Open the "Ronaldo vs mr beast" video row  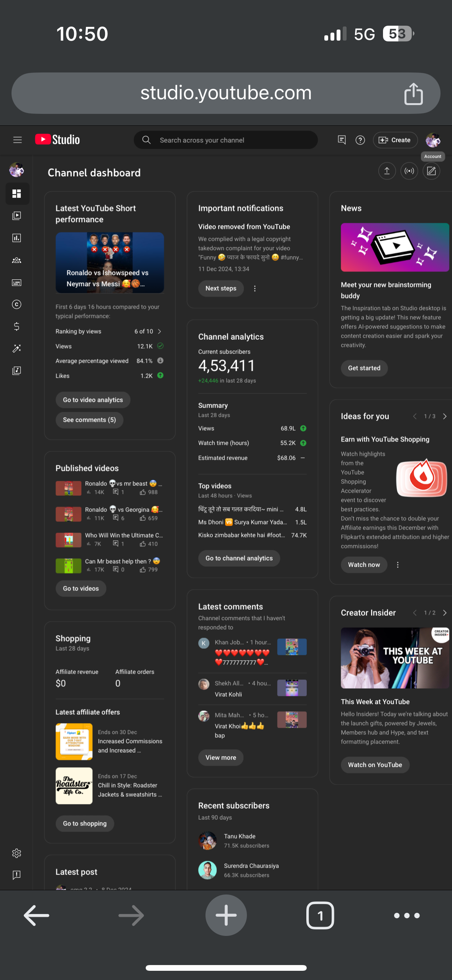pyautogui.click(x=110, y=488)
